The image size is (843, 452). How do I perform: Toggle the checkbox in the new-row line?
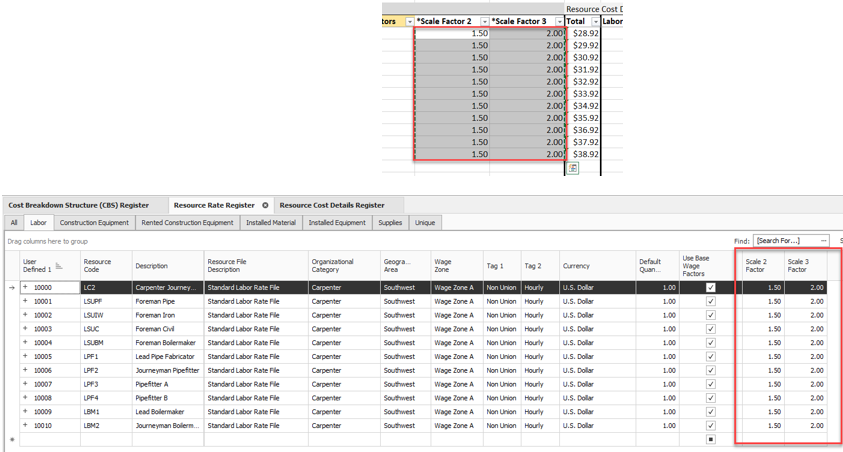pyautogui.click(x=710, y=439)
